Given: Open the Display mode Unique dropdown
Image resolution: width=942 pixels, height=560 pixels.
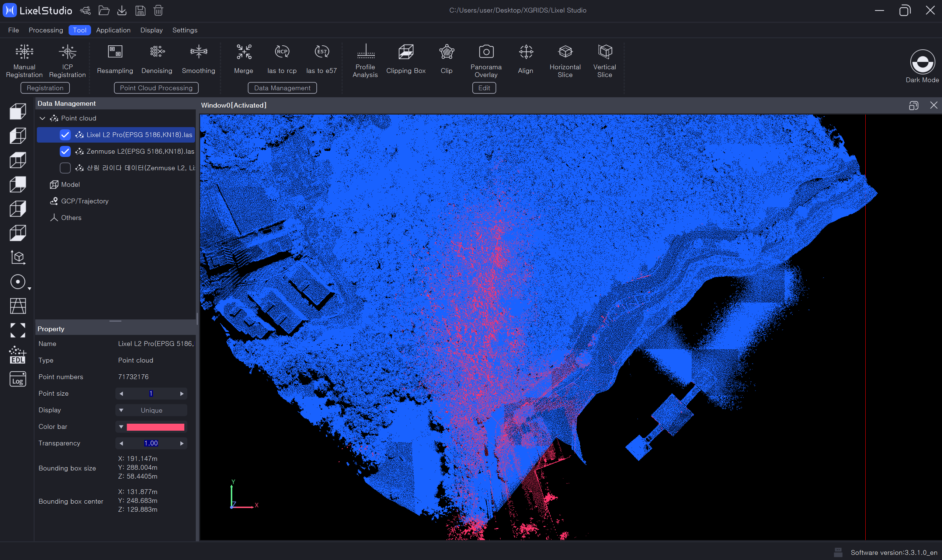Looking at the screenshot, I should tap(151, 410).
